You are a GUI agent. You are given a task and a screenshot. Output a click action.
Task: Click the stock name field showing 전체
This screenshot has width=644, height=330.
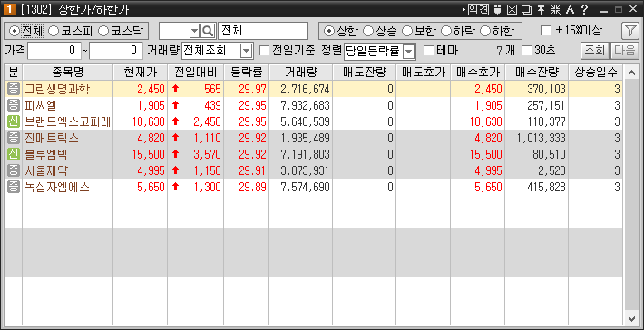[x=263, y=31]
